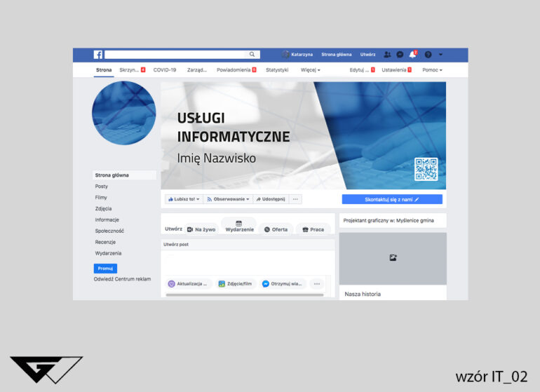540x392 pixels.
Task: Expand the Pomoc dropdown
Action: pyautogui.click(x=432, y=70)
